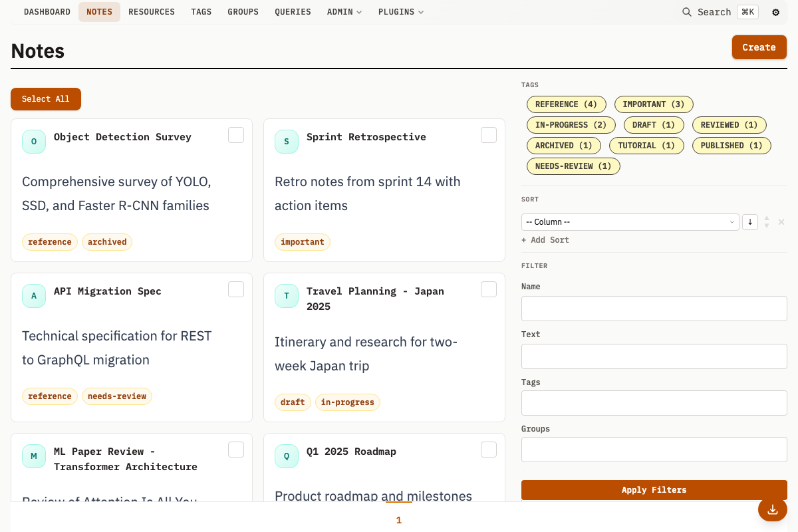Open the Queries page
Viewport: 798px width, 532px height.
click(293, 12)
